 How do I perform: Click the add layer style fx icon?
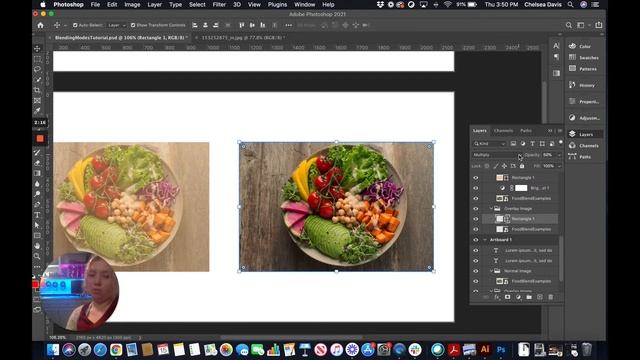pyautogui.click(x=497, y=297)
